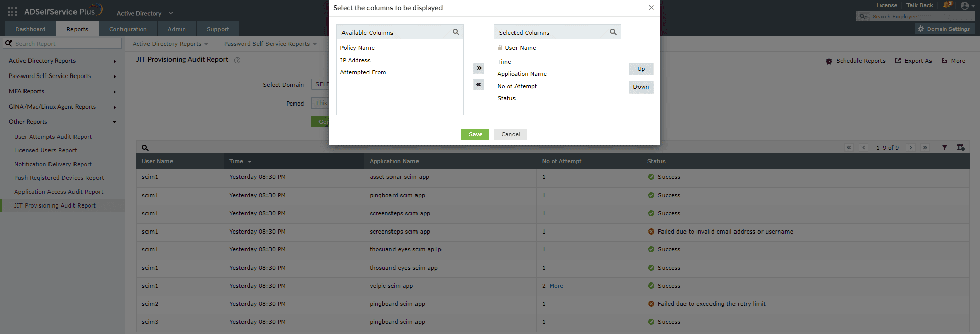
Task: Click the JIT Provisioning help icon
Action: pyautogui.click(x=237, y=60)
